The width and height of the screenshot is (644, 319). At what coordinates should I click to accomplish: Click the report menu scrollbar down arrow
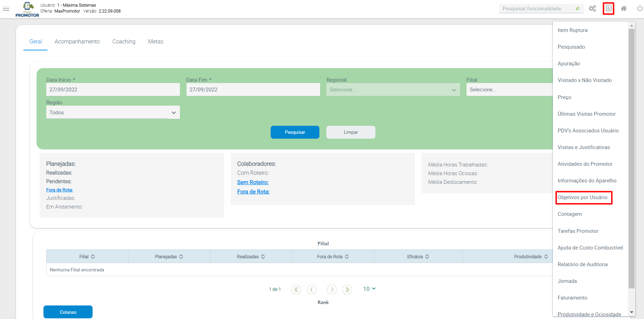pos(632,312)
